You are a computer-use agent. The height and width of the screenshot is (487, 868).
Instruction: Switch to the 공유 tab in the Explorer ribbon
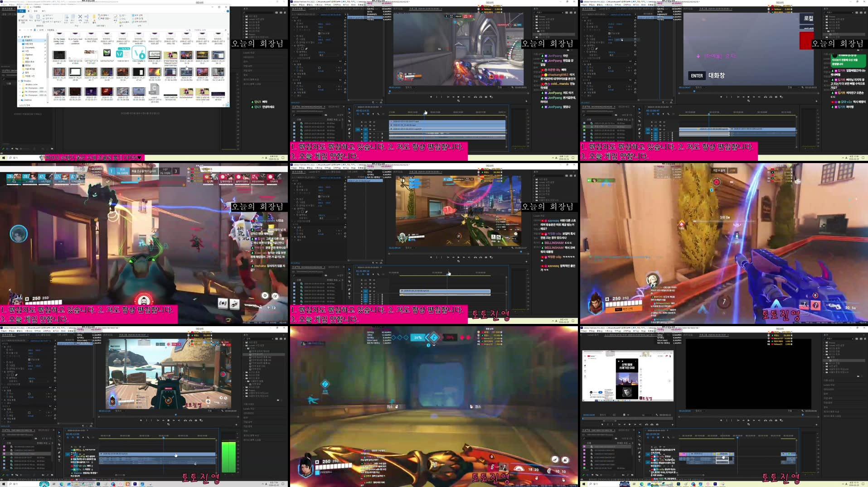coord(36,11)
